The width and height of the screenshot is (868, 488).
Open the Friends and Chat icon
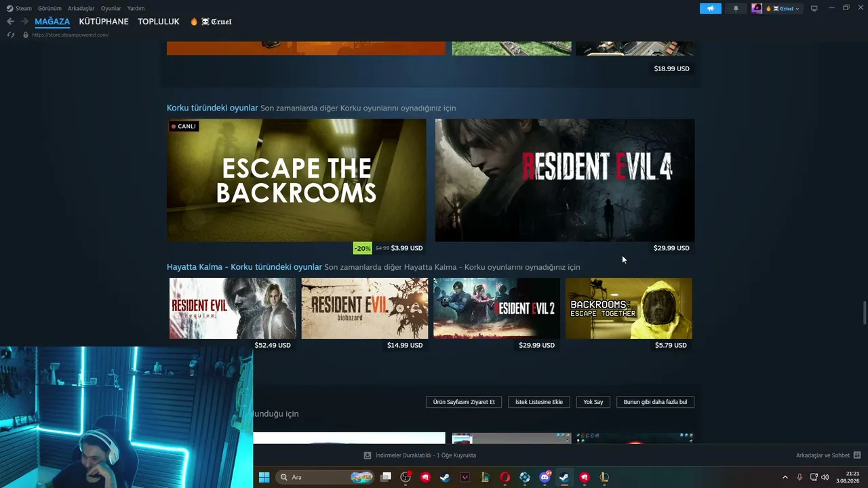point(857,455)
